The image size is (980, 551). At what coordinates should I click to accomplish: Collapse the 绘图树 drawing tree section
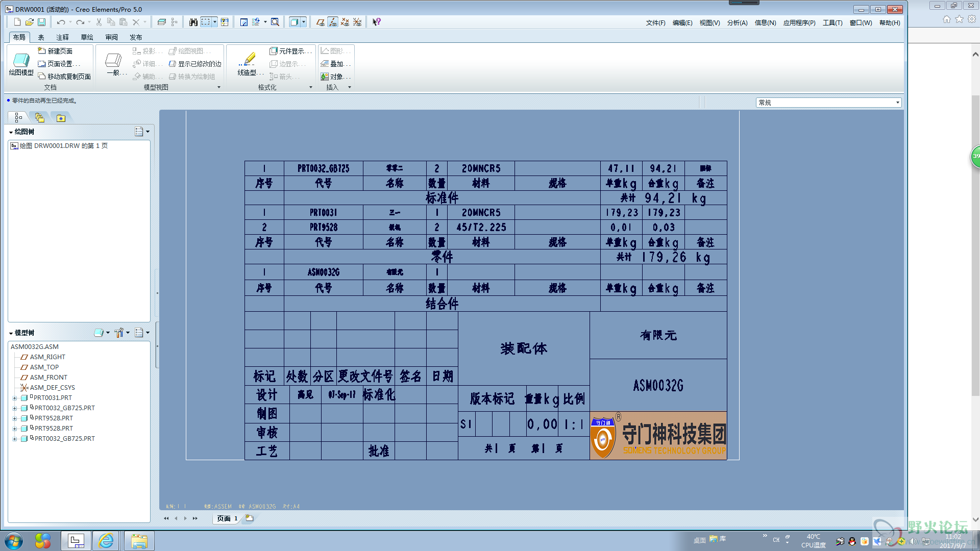coord(11,132)
